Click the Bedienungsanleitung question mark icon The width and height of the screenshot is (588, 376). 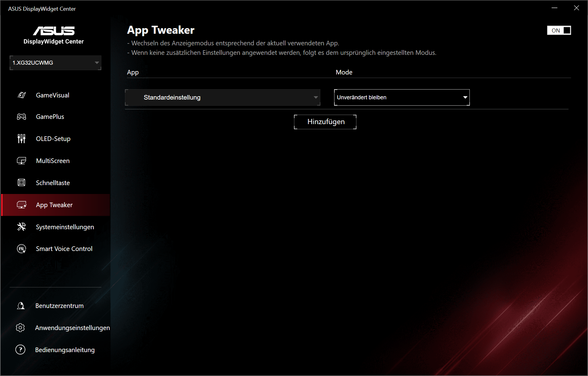[x=21, y=350]
